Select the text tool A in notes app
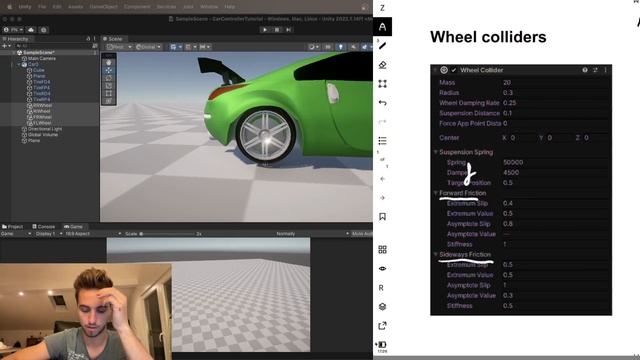Viewport: 640px width, 360px height. (x=382, y=27)
